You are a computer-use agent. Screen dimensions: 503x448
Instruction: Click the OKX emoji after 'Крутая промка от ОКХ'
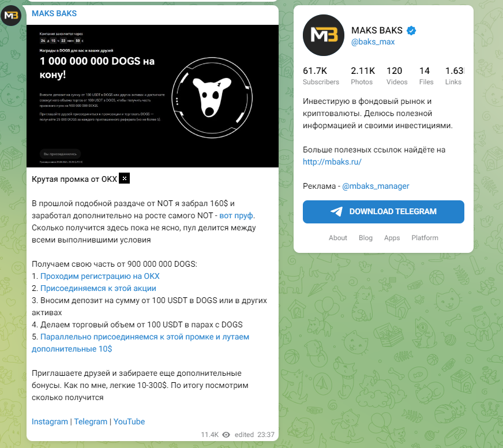[x=124, y=178]
